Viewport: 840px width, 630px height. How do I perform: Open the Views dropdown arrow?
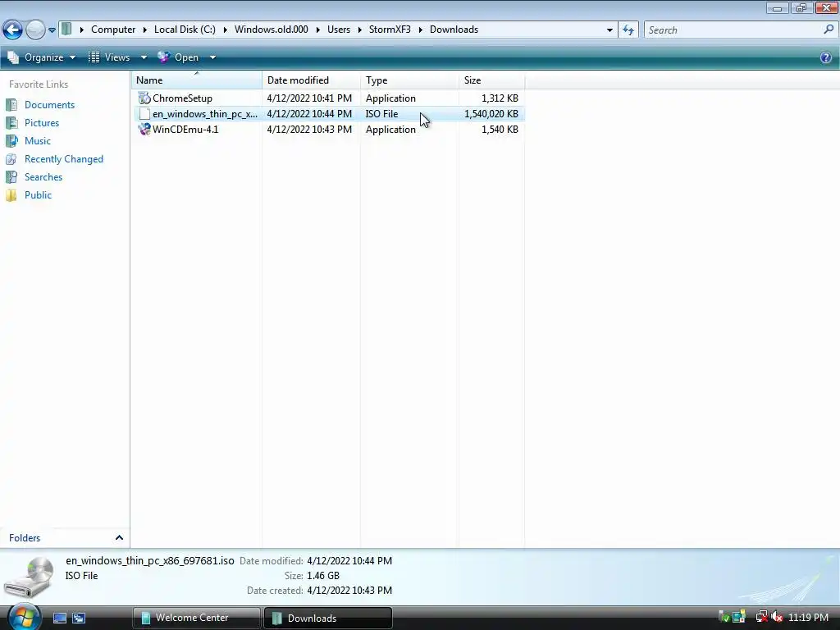pyautogui.click(x=143, y=57)
